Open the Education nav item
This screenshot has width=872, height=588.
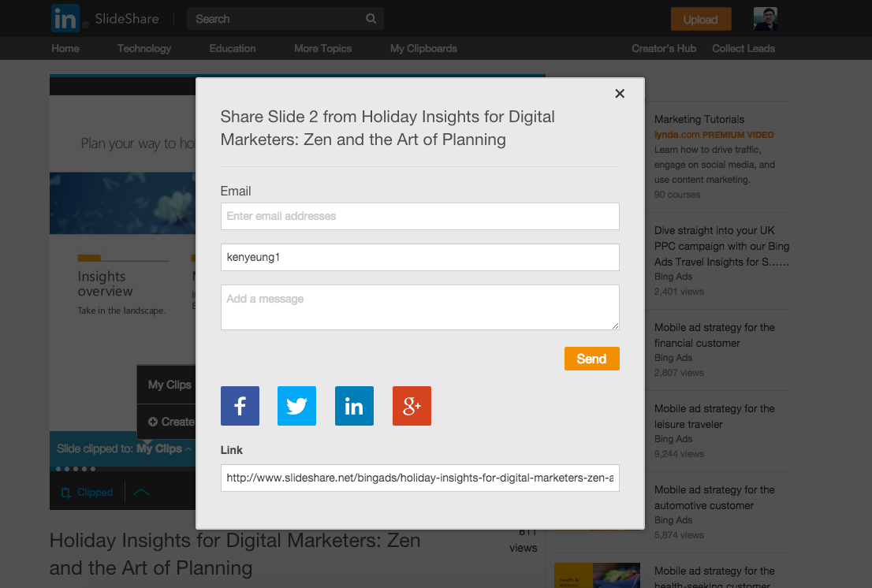pos(233,48)
